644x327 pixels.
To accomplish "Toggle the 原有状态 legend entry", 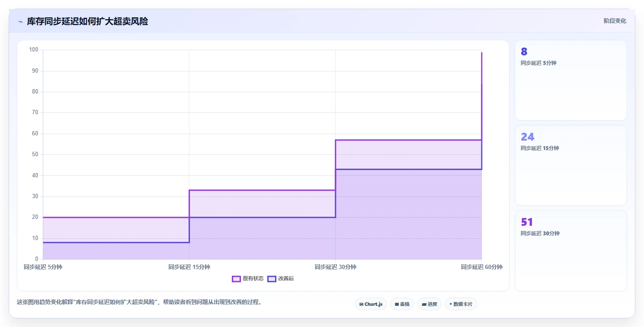I will tap(248, 279).
